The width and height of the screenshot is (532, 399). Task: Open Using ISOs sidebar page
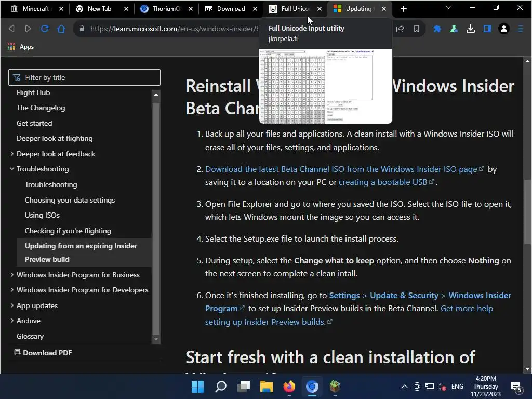tap(42, 215)
